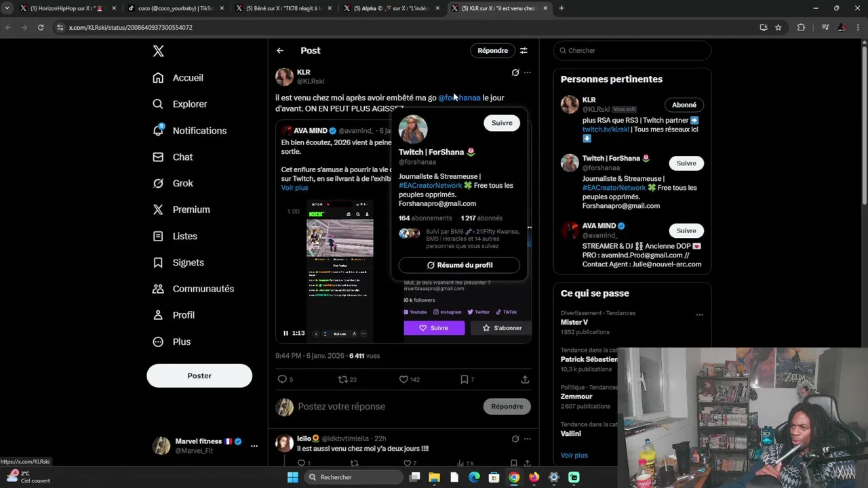This screenshot has height=488, width=868.
Task: Open Explorer search page
Action: [x=180, y=104]
